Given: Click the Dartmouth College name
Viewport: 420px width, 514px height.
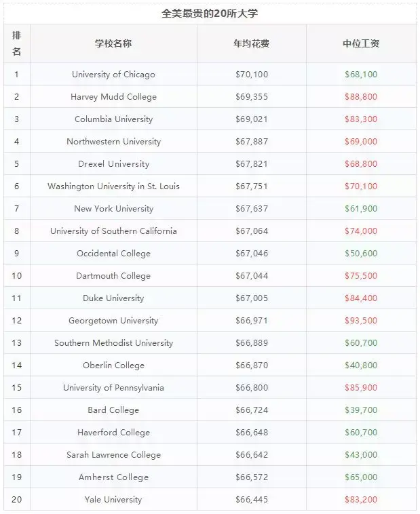Looking at the screenshot, I should pyautogui.click(x=113, y=276).
